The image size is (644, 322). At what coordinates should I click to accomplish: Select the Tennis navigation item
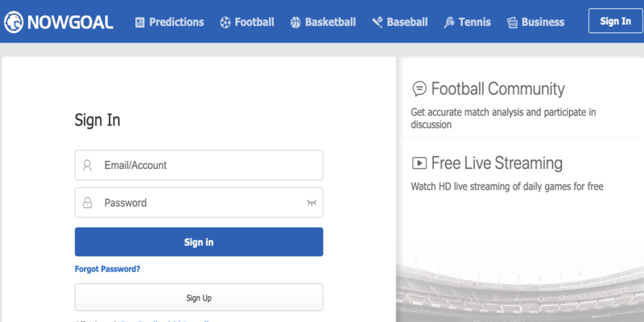pos(468,23)
